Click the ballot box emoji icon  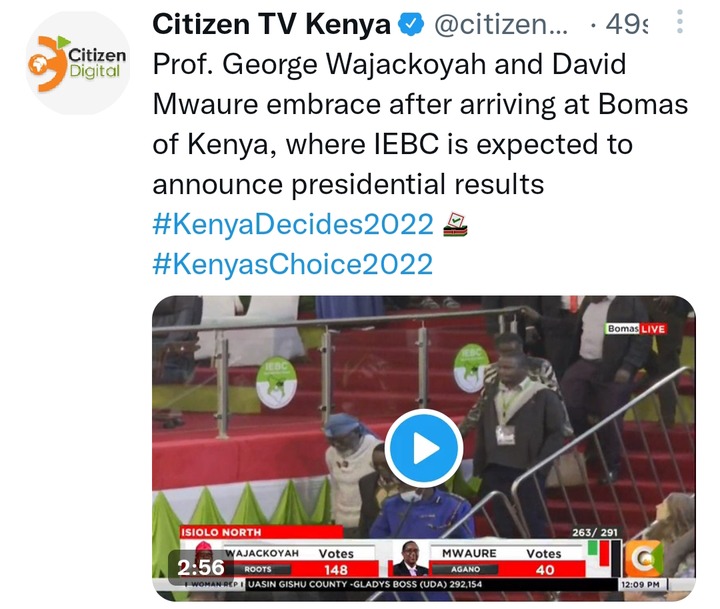(x=455, y=225)
